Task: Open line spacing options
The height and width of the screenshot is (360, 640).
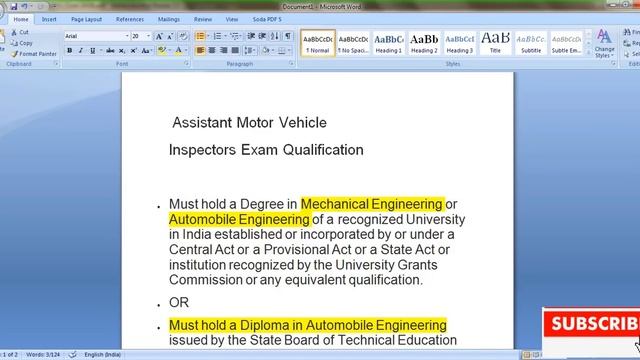Action: click(249, 51)
